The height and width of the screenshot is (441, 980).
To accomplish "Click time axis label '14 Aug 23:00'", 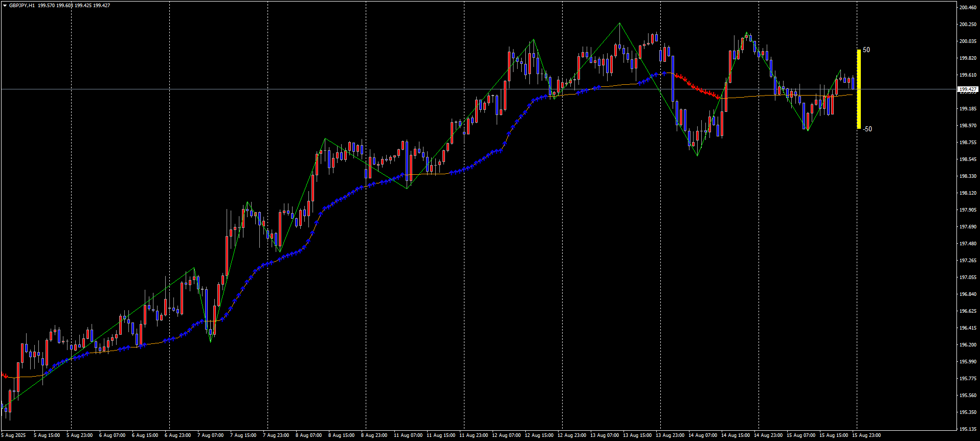I will (x=768, y=436).
